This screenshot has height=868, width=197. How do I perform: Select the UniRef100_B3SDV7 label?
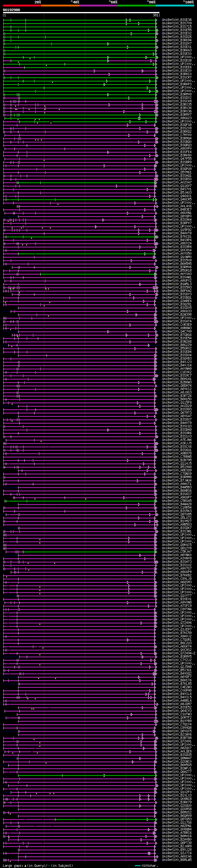coord(177,43)
